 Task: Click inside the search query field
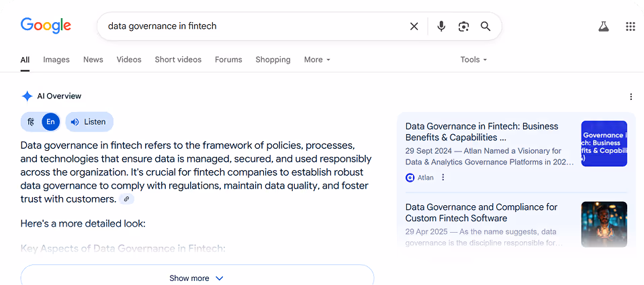pos(255,26)
